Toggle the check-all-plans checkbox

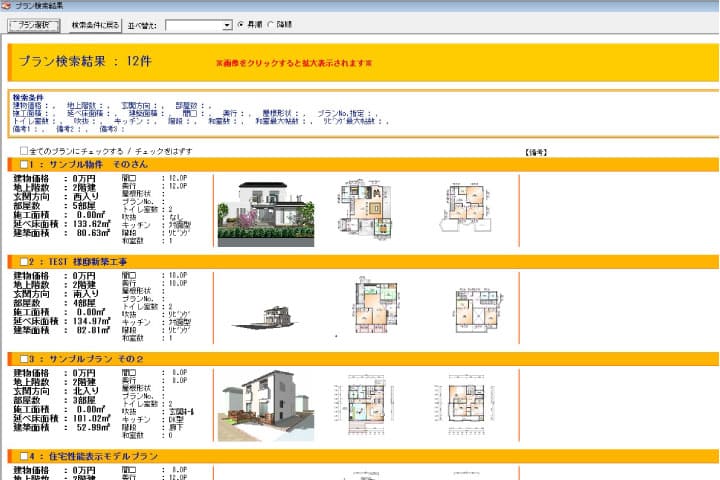click(24, 152)
